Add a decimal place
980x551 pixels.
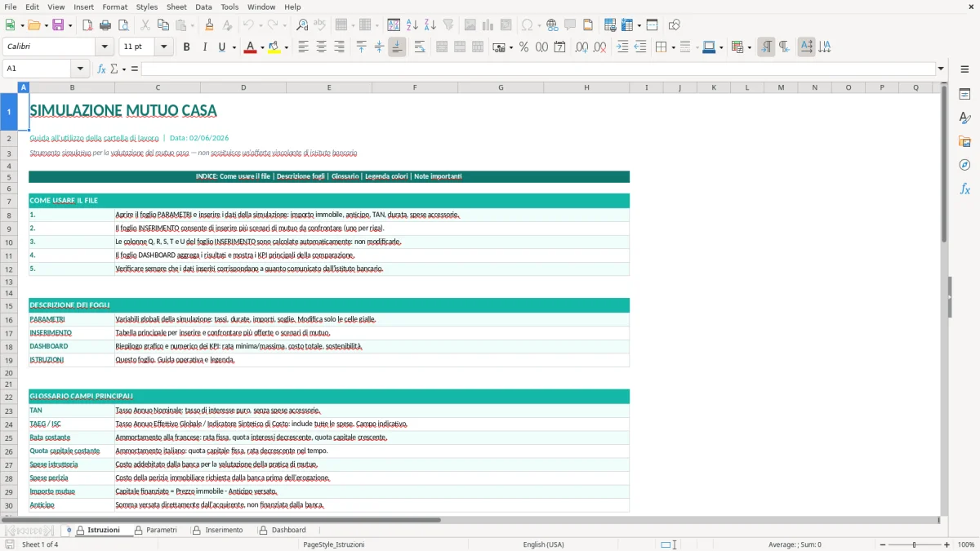(581, 47)
